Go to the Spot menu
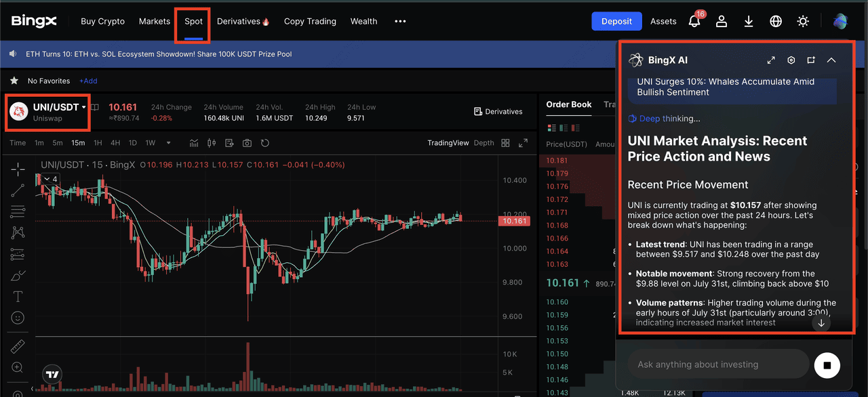Screen dimensions: 868x397 [x=193, y=21]
